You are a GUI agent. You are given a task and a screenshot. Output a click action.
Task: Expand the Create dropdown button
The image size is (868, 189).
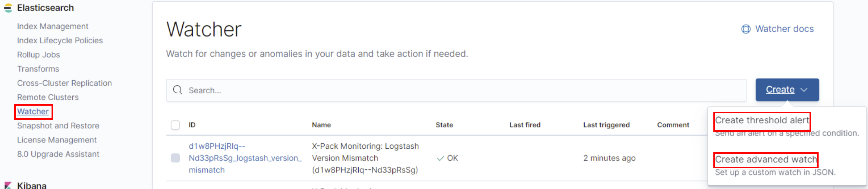click(x=787, y=90)
